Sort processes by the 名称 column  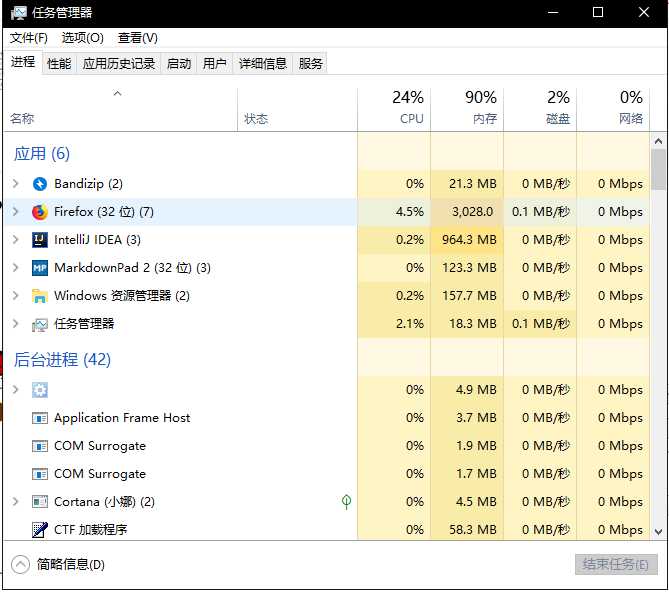pyautogui.click(x=119, y=110)
